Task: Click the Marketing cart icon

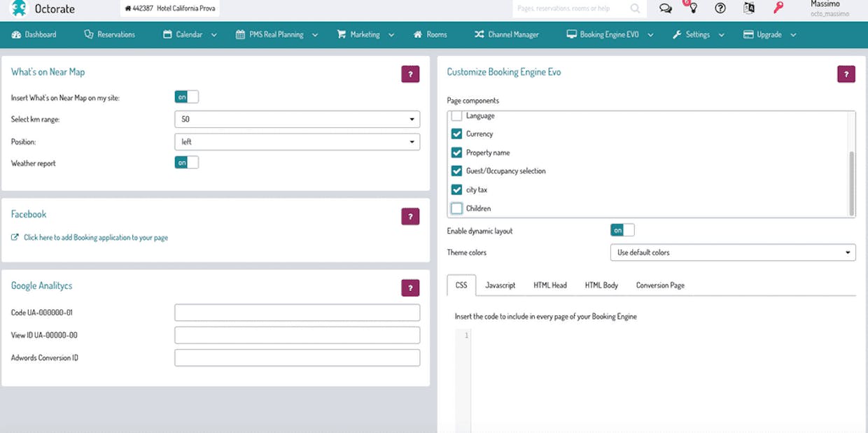Action: coord(342,34)
